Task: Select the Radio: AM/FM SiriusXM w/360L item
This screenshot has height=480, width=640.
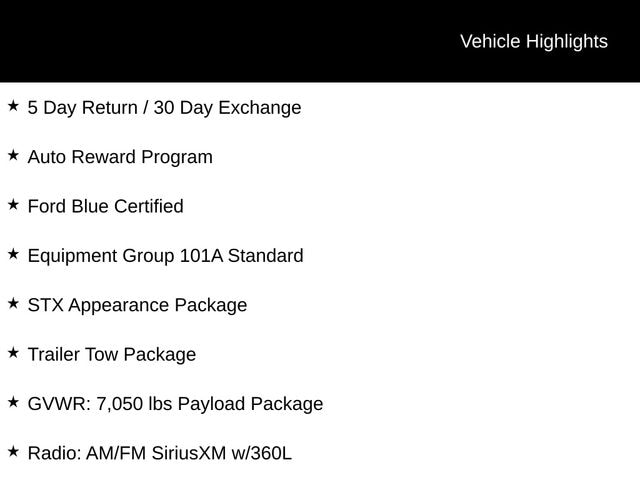Action: coord(160,453)
